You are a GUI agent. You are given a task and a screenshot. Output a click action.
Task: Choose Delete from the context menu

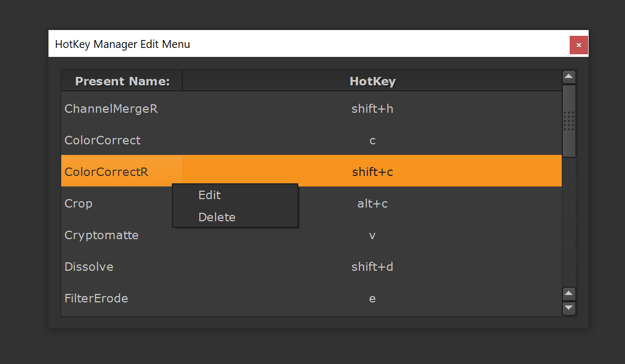[x=216, y=217]
